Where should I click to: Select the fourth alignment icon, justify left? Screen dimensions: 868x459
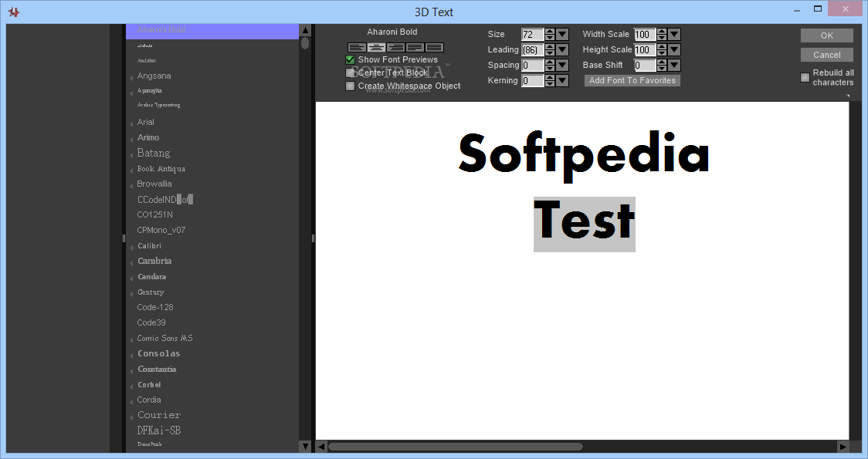(x=415, y=48)
